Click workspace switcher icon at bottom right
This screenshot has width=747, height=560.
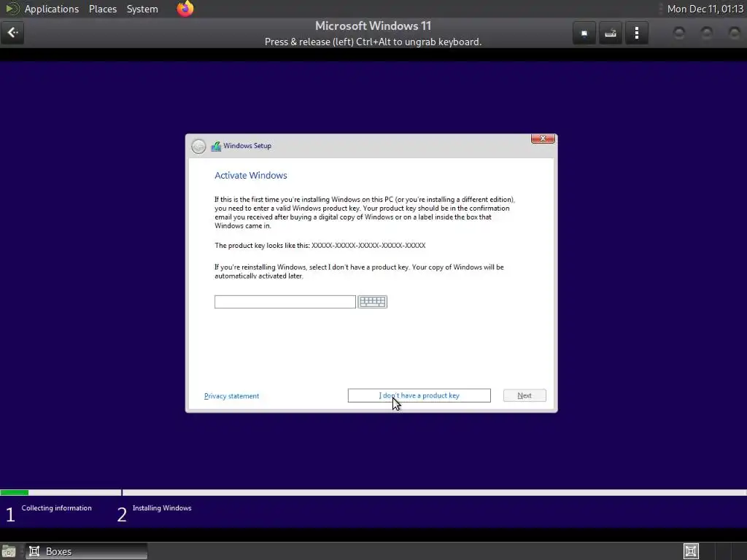[x=691, y=551]
